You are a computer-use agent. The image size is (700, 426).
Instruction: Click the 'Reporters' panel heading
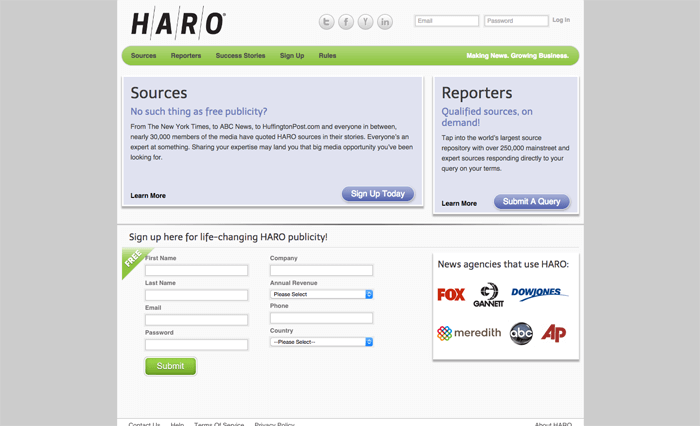pos(477,93)
